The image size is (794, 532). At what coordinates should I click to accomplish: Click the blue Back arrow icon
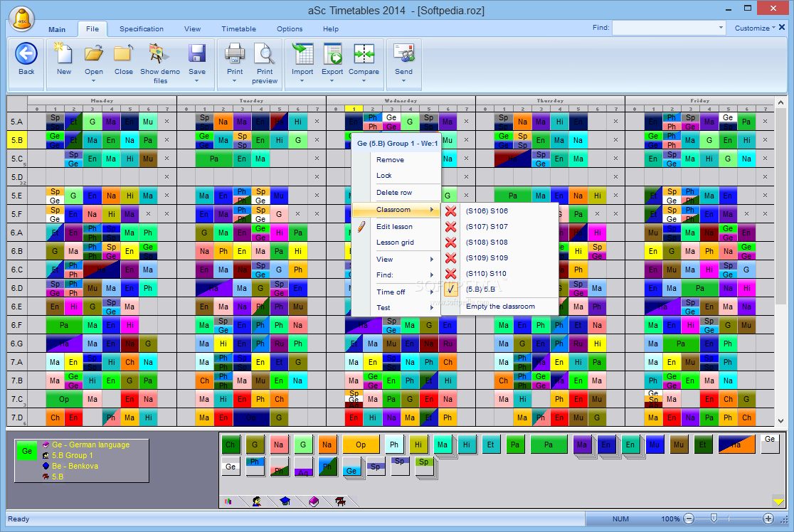point(26,53)
